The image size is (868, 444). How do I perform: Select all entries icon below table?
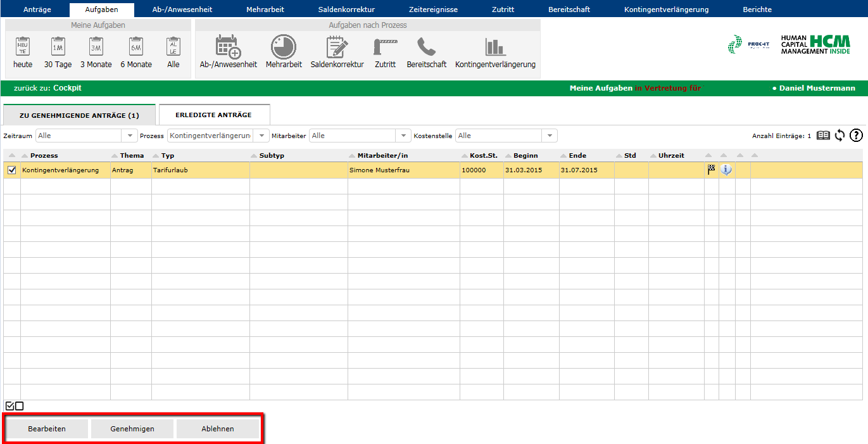9,406
